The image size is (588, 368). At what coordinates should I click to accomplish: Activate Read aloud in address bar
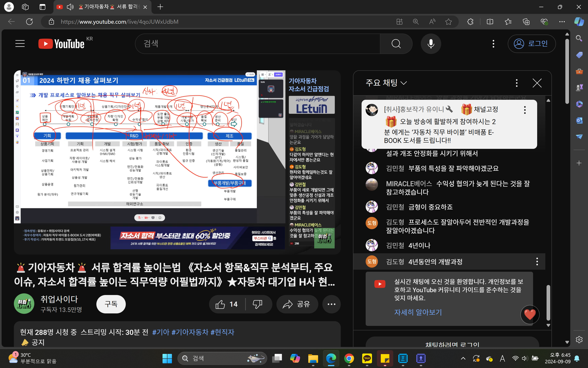click(432, 22)
